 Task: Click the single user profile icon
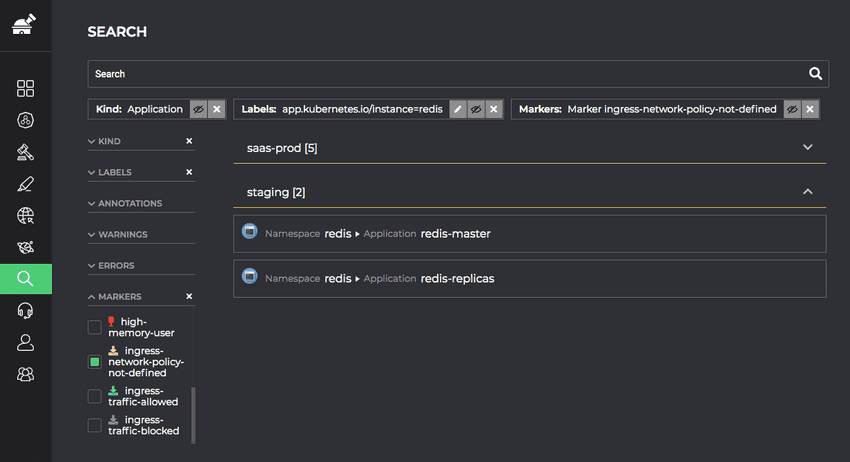pyautogui.click(x=26, y=342)
